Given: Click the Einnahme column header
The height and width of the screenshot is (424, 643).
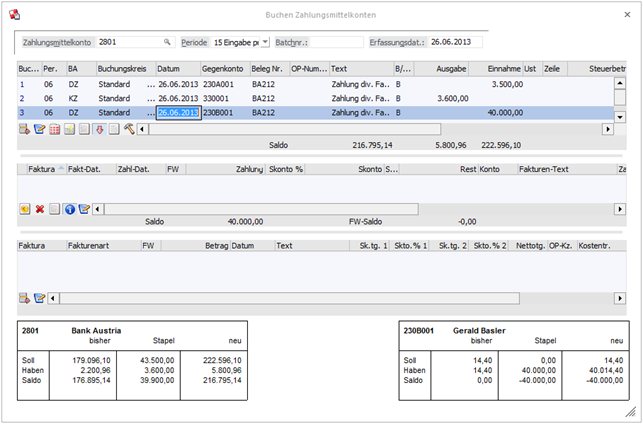Looking at the screenshot, I should (502, 68).
